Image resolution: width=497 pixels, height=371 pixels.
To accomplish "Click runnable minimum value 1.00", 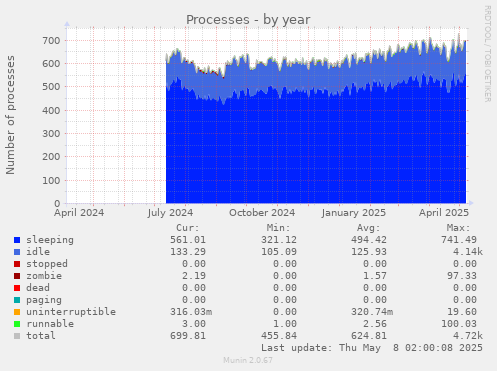I will 285,324.
